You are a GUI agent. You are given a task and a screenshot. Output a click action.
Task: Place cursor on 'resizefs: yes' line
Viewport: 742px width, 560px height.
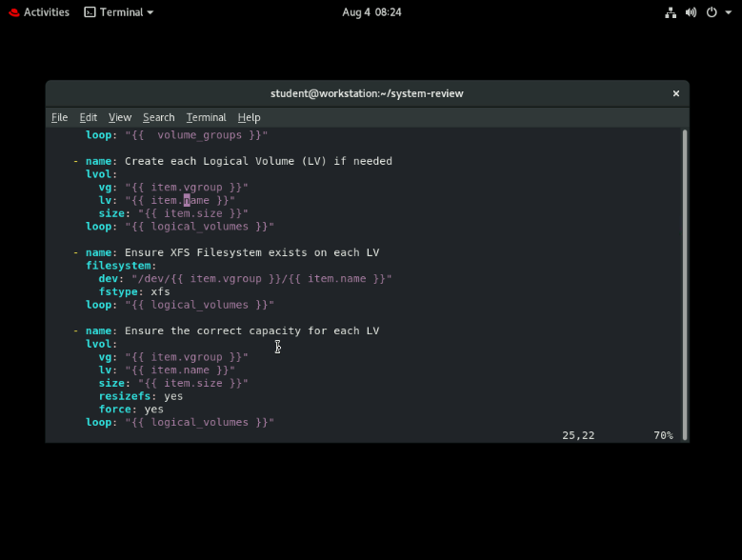(140, 396)
